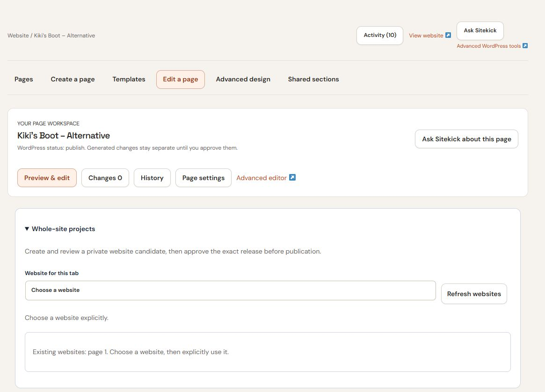
Task: Click the external-link icon beside Advanced WordPress tools
Action: click(x=525, y=45)
